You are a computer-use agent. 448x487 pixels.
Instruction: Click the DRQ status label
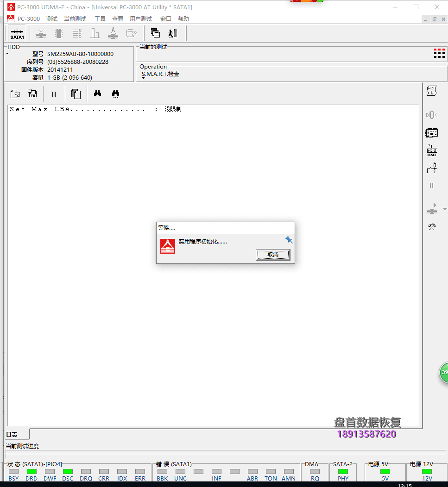tap(86, 479)
